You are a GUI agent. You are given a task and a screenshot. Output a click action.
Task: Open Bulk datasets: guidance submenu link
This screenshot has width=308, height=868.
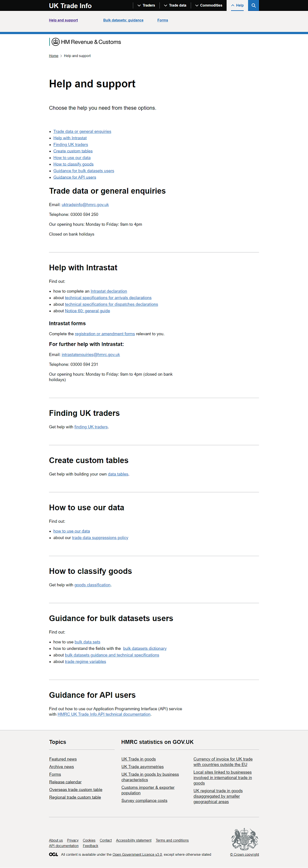pyautogui.click(x=123, y=20)
